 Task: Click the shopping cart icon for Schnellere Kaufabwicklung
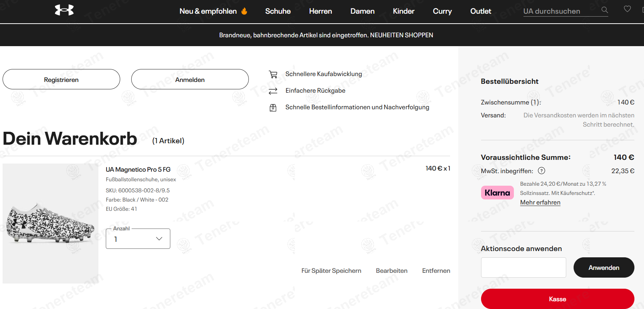point(273,74)
